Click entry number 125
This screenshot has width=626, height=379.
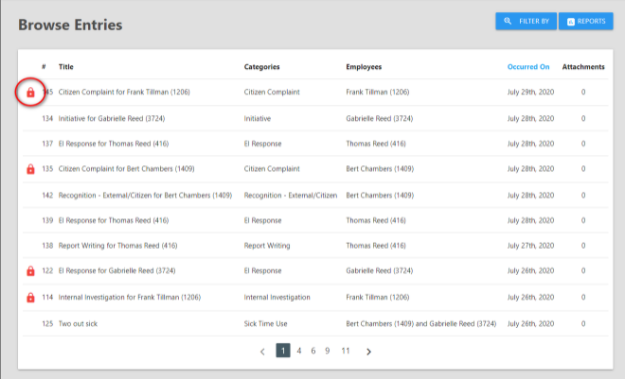(47, 323)
